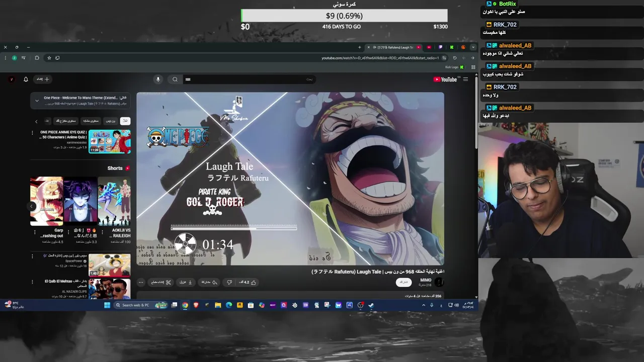Viewport: 644px width, 362px height.
Task: Open options for Anime Eye Quiz video
Action: pyautogui.click(x=33, y=133)
